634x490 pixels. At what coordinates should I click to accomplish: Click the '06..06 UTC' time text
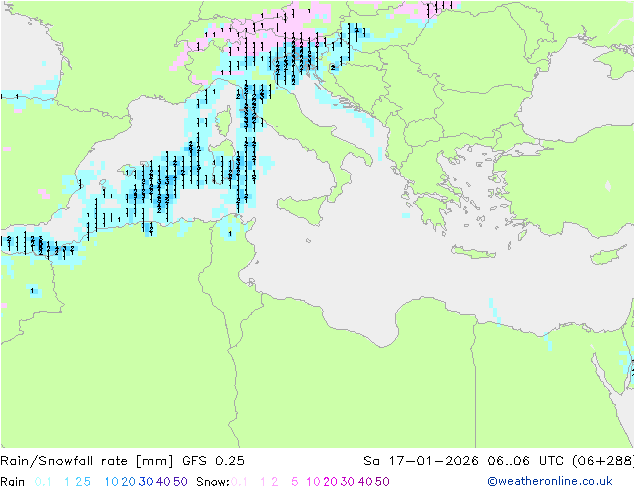(526, 461)
